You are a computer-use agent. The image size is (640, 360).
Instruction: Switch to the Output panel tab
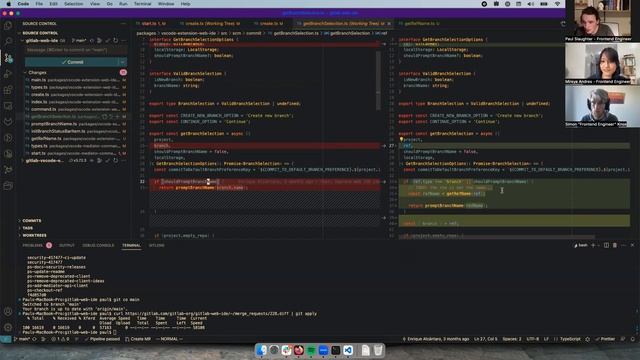[67, 245]
